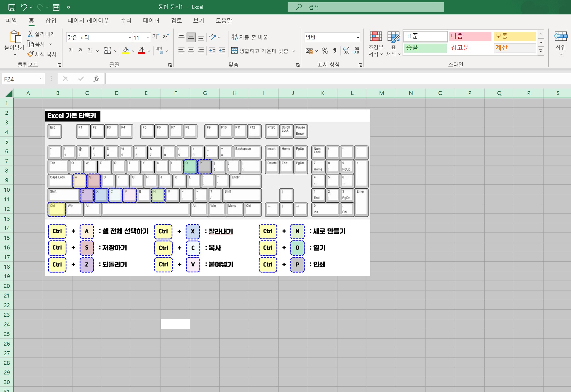Screen dimensions: 571x392
Task: Click the fill color paint bucket icon
Action: pos(126,51)
